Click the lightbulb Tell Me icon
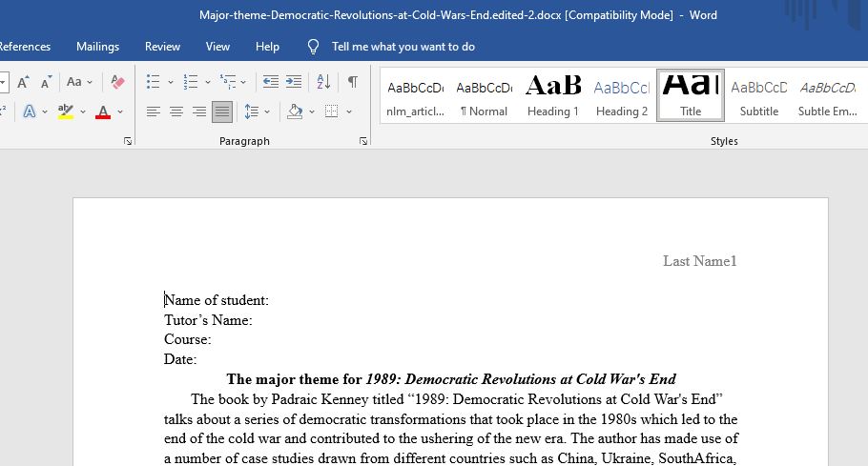The image size is (868, 466). coord(313,47)
